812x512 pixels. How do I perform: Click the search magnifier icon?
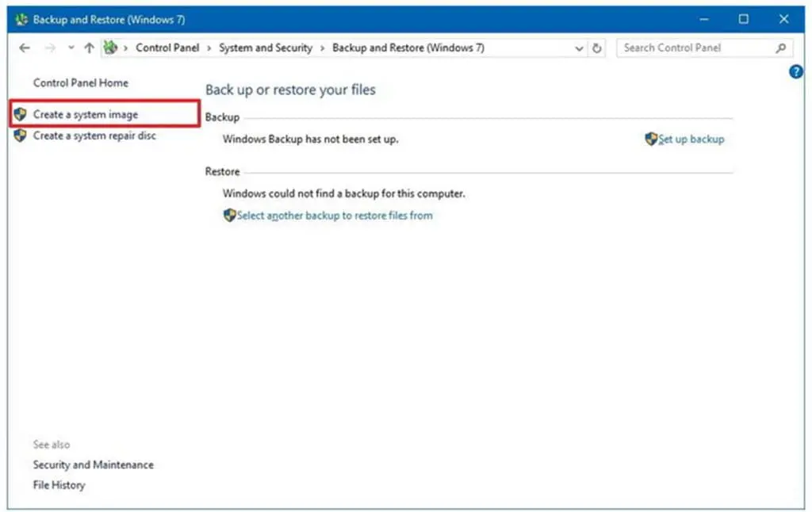[780, 48]
